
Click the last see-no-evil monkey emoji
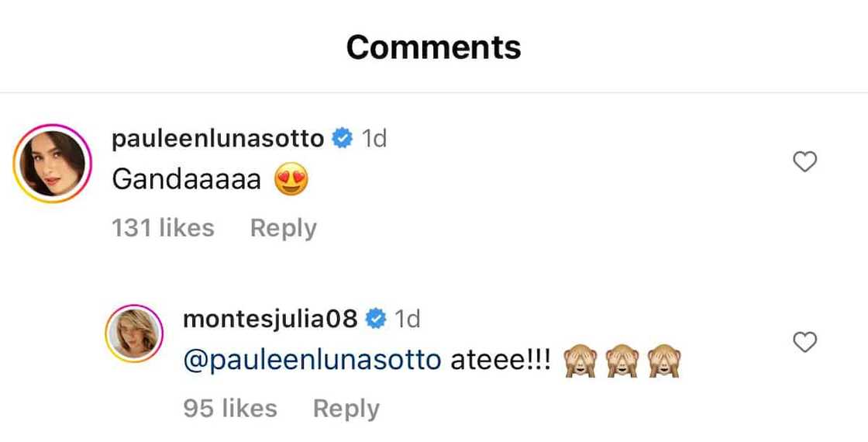pyautogui.click(x=664, y=361)
